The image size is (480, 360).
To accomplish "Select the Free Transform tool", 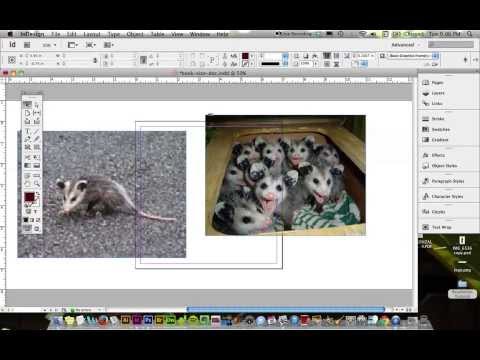I will pyautogui.click(x=37, y=157).
